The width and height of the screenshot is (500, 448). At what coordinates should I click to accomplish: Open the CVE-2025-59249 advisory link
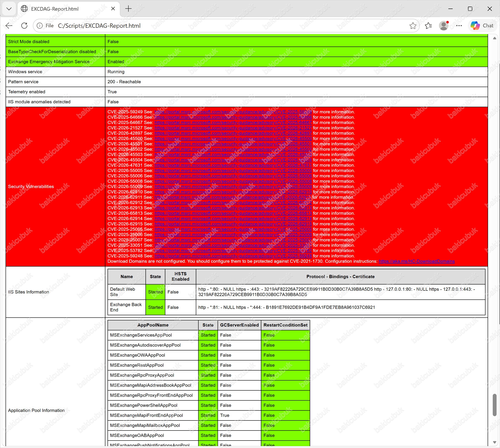point(233,112)
